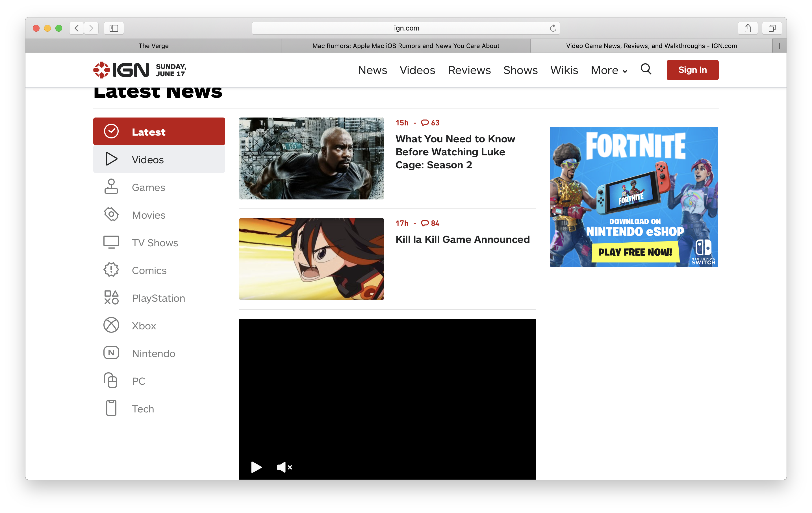
Task: Click comment bubble icon showing 63
Action: tap(425, 123)
